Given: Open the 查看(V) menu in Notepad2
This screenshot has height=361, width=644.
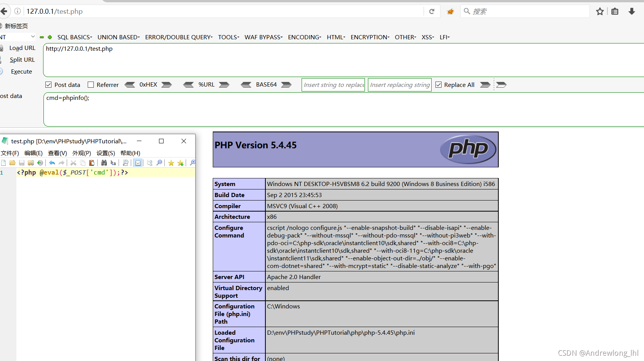Looking at the screenshot, I should [58, 153].
